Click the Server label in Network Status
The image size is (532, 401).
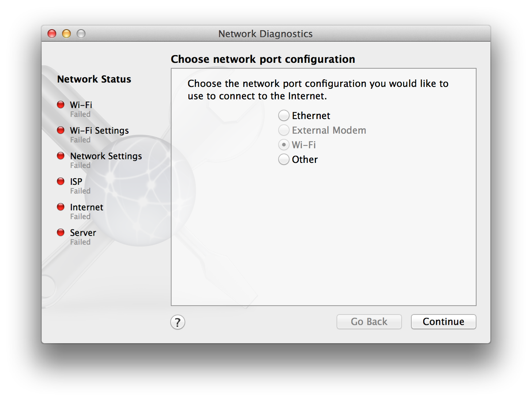click(83, 233)
